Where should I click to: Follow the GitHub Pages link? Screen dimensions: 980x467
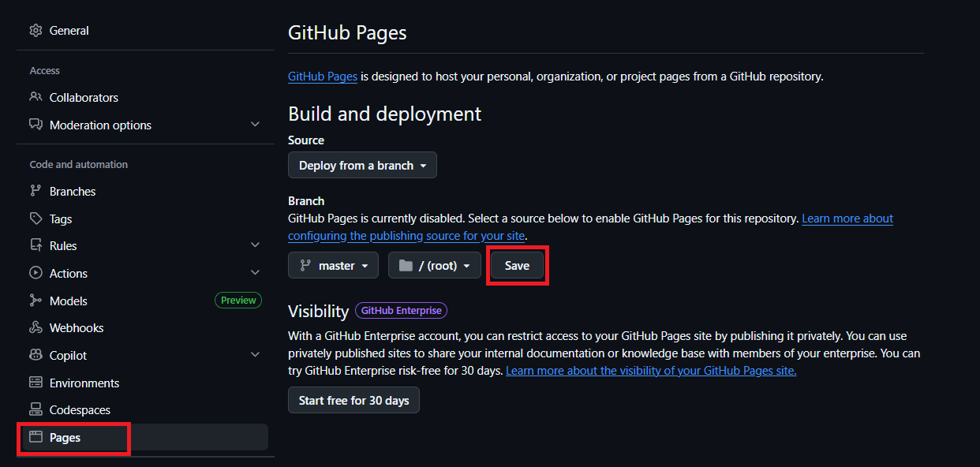pyautogui.click(x=323, y=77)
